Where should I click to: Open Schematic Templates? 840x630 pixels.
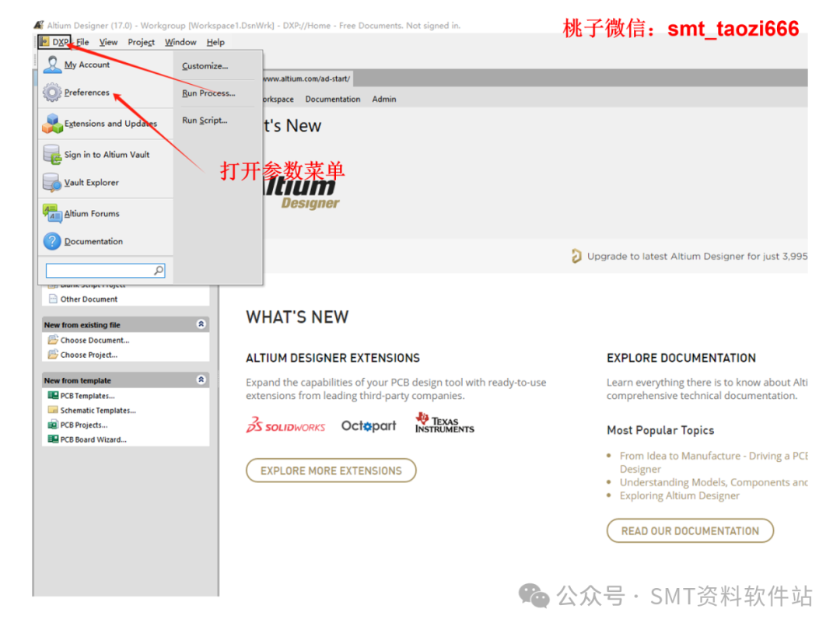[96, 410]
